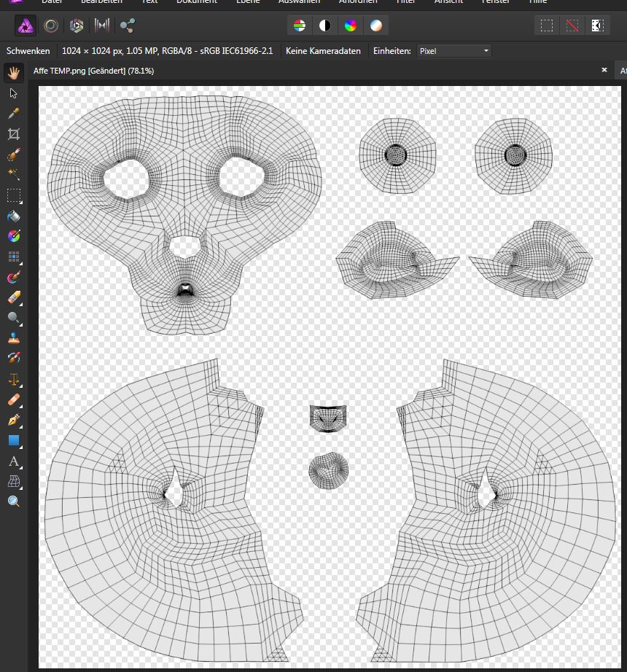
Task: Click the Deselect button in toolbar
Action: [x=572, y=26]
